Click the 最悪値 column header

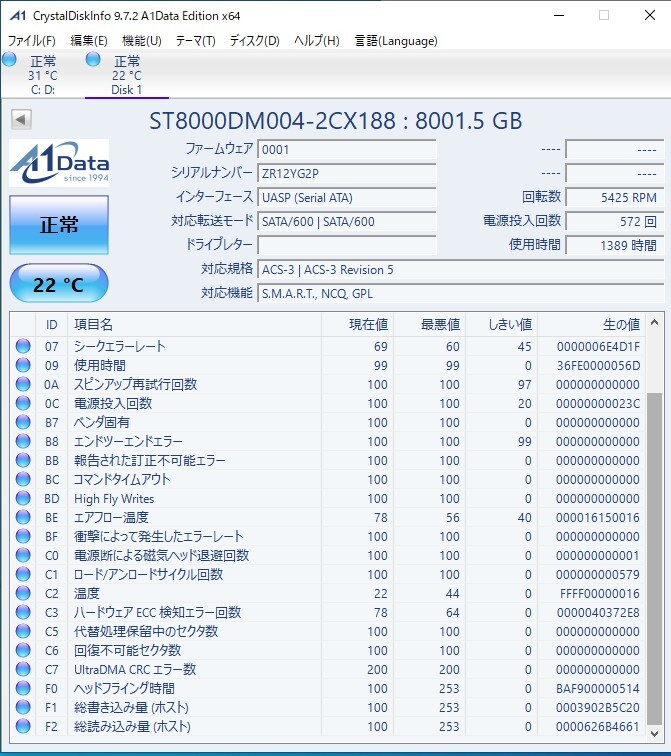(x=429, y=324)
